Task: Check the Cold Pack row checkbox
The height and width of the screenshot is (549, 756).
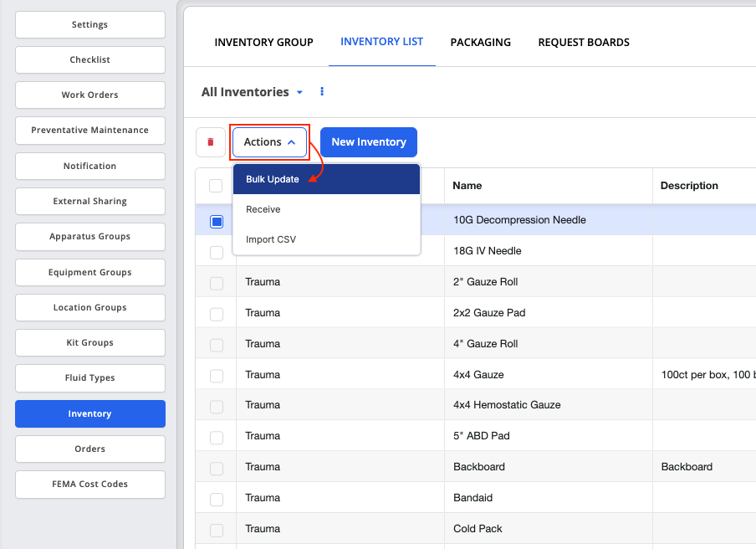Action: (217, 531)
